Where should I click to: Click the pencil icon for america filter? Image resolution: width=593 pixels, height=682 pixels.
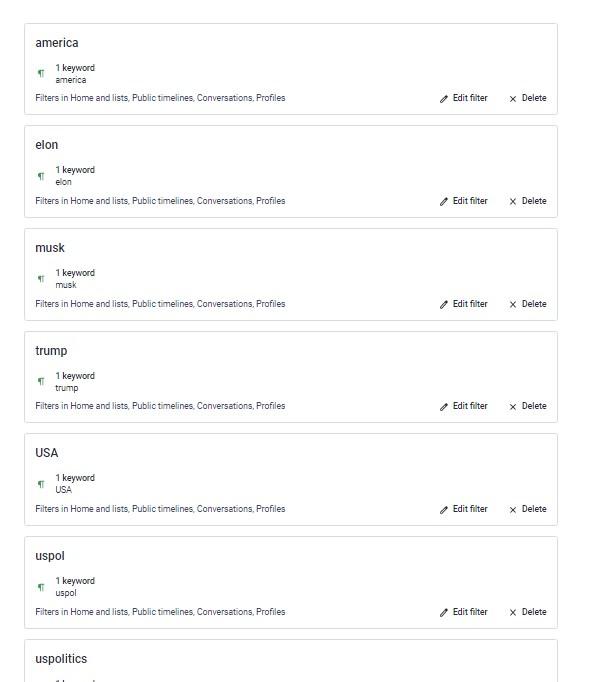pyautogui.click(x=443, y=99)
